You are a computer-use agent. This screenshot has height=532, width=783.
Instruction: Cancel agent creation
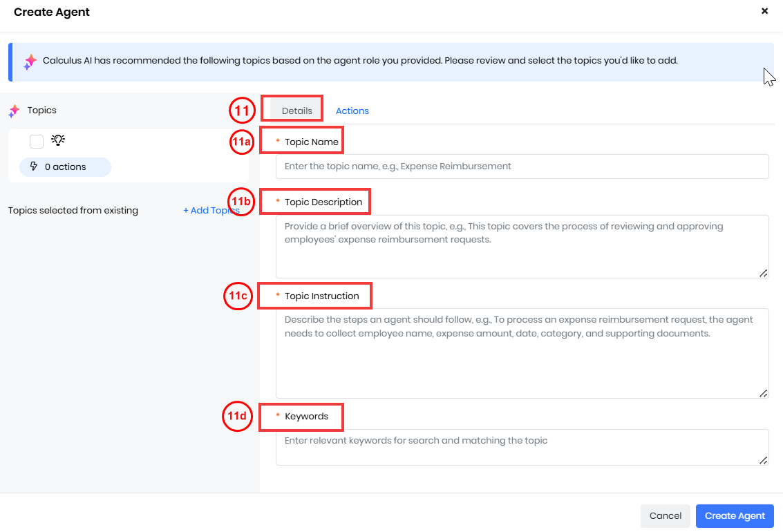(665, 515)
